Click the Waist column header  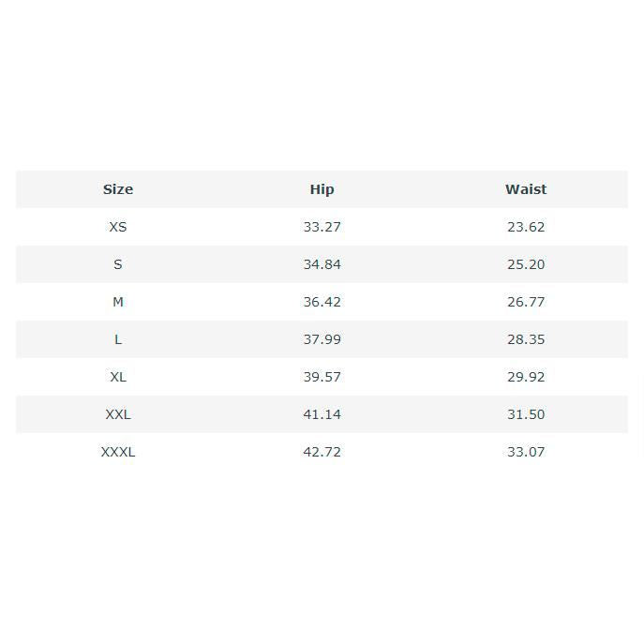tap(526, 189)
